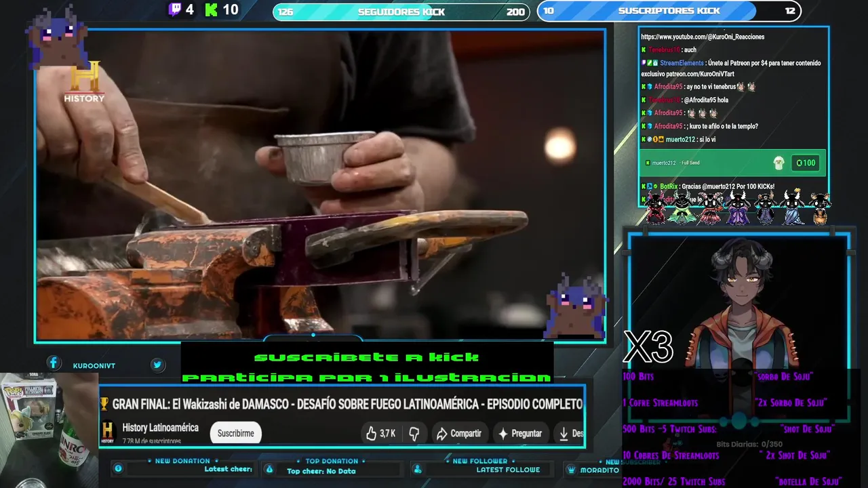Click the download arrow icon

coord(564,433)
